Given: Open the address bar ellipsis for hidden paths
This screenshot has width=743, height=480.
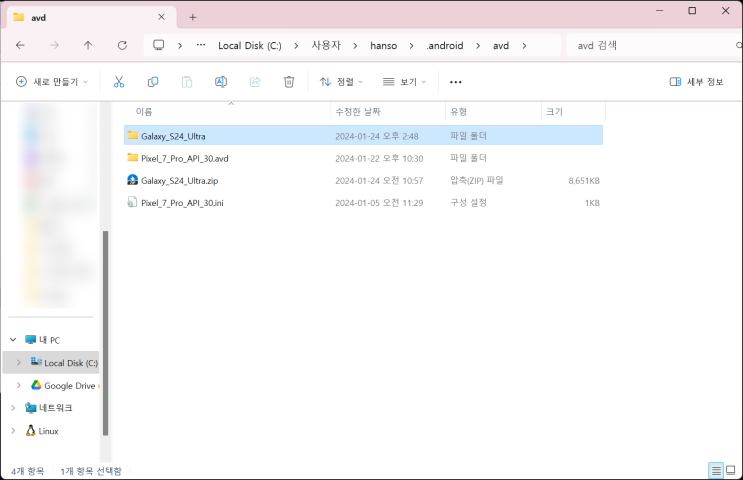Looking at the screenshot, I should pos(201,45).
